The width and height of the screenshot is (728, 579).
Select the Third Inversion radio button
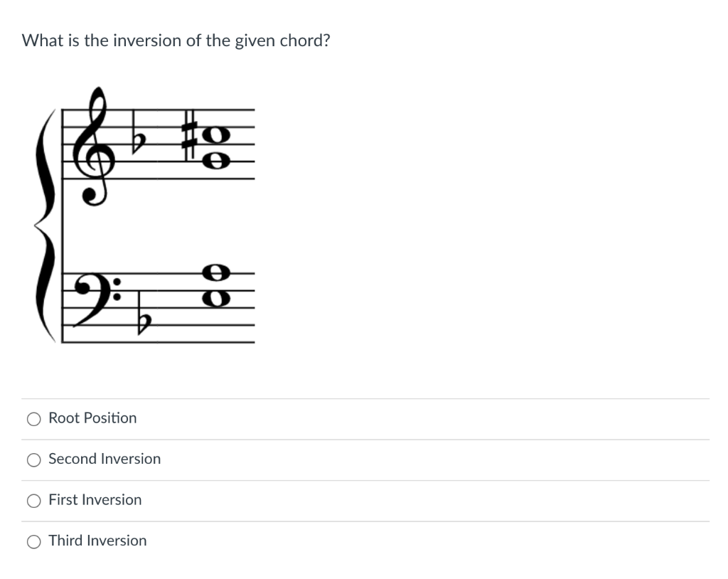[x=33, y=541]
